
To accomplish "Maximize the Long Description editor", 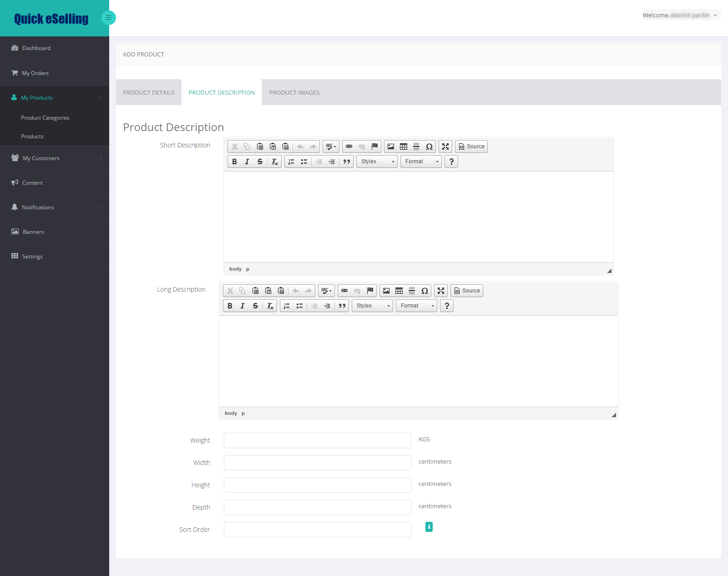I will click(441, 291).
